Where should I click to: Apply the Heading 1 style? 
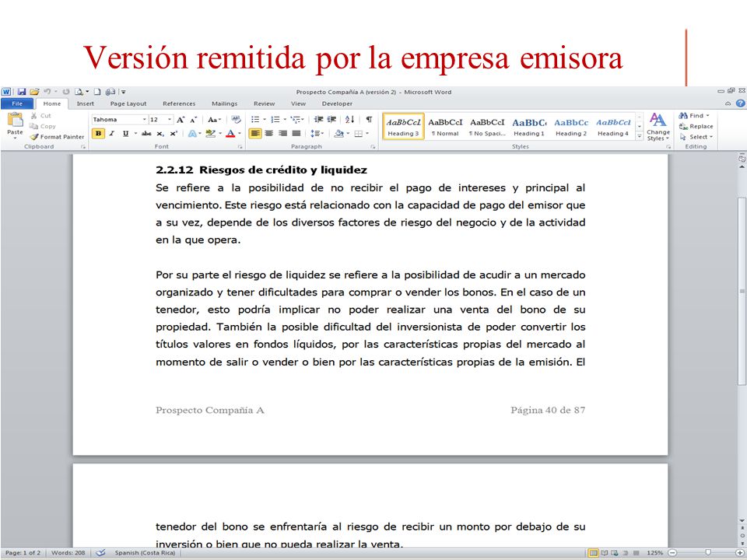click(529, 127)
